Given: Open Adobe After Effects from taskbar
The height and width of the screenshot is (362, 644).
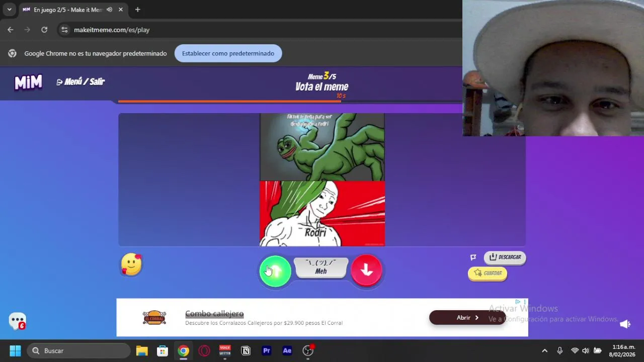Looking at the screenshot, I should pyautogui.click(x=287, y=350).
